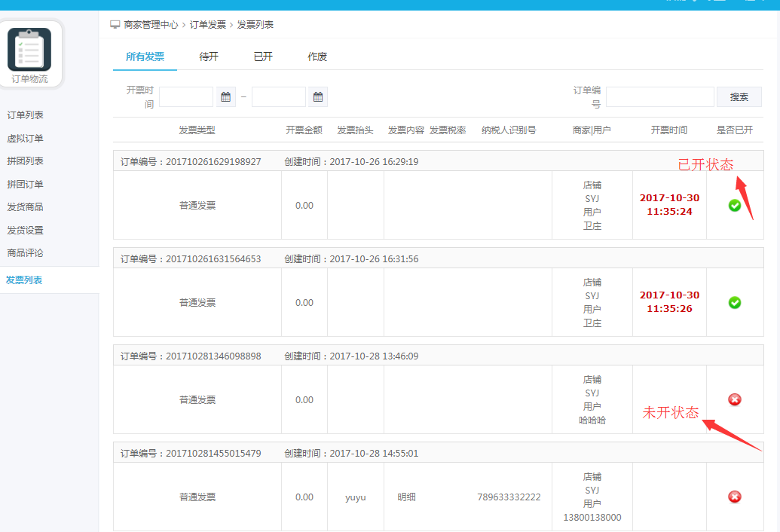Switch to the 所有发票 tab

[145, 57]
